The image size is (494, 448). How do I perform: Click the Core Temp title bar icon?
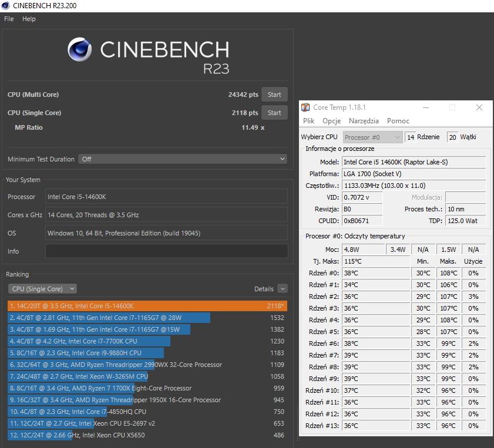pos(305,107)
